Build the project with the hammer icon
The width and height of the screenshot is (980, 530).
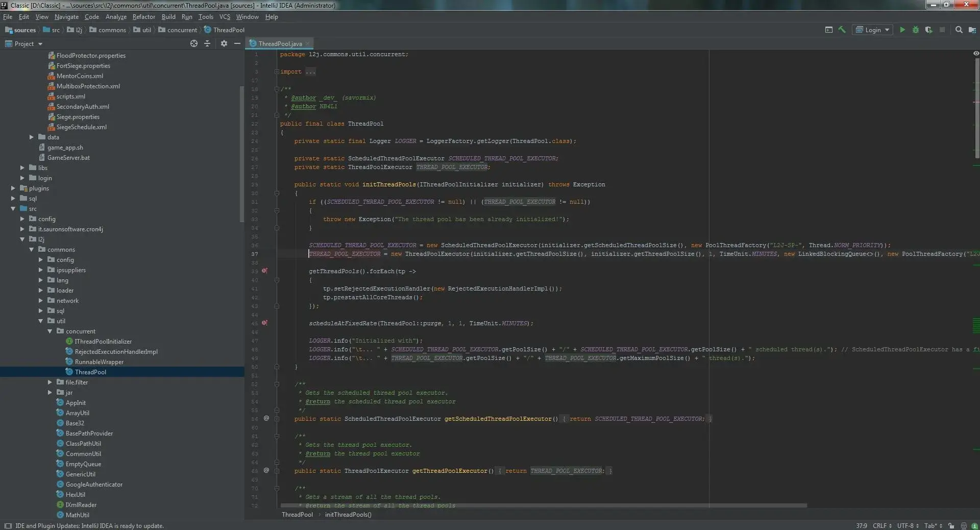click(x=842, y=30)
